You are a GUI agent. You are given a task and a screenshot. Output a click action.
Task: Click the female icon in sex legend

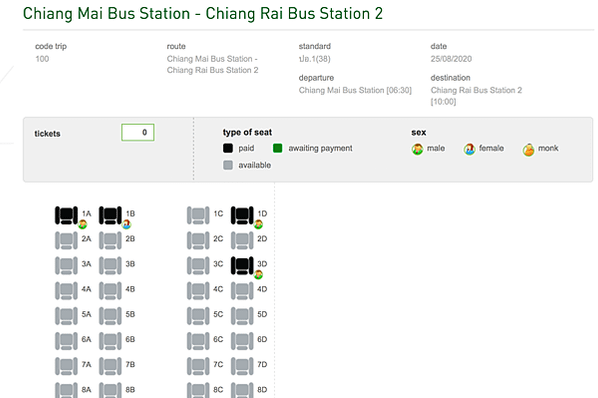469,149
